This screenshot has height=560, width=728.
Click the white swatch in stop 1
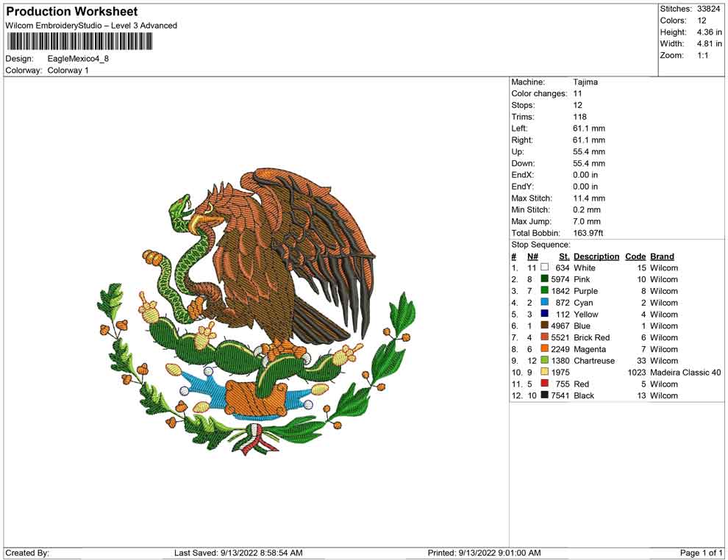(x=545, y=268)
